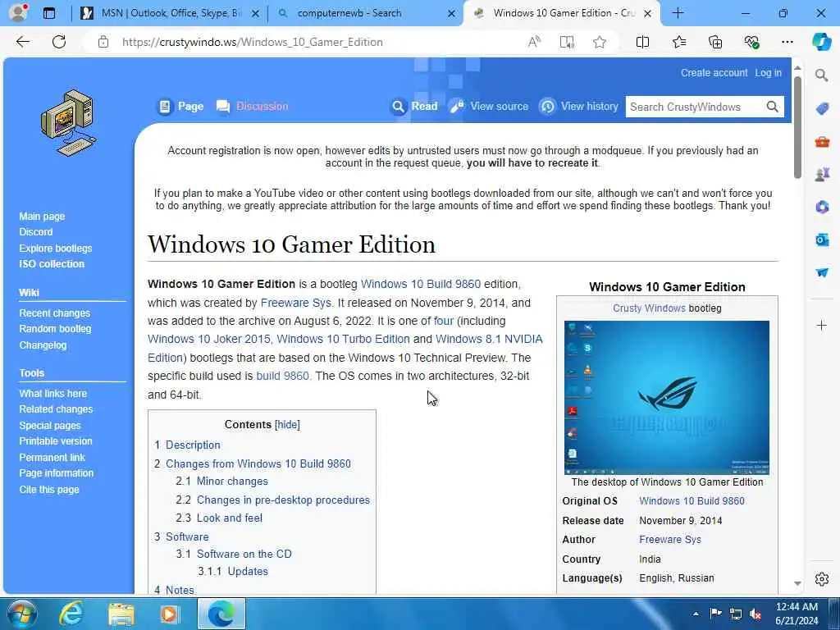The image size is (840, 630).
Task: Open the Edge sidebar search icon
Action: pos(821,75)
